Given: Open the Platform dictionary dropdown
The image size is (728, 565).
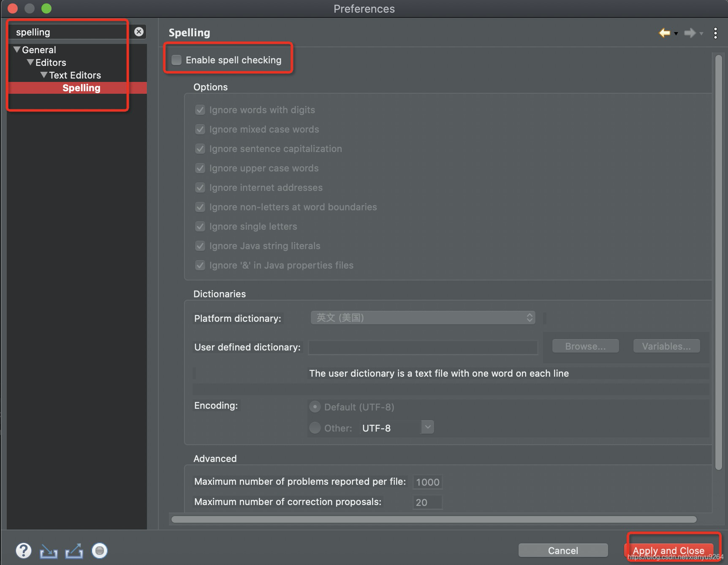Looking at the screenshot, I should [x=423, y=318].
